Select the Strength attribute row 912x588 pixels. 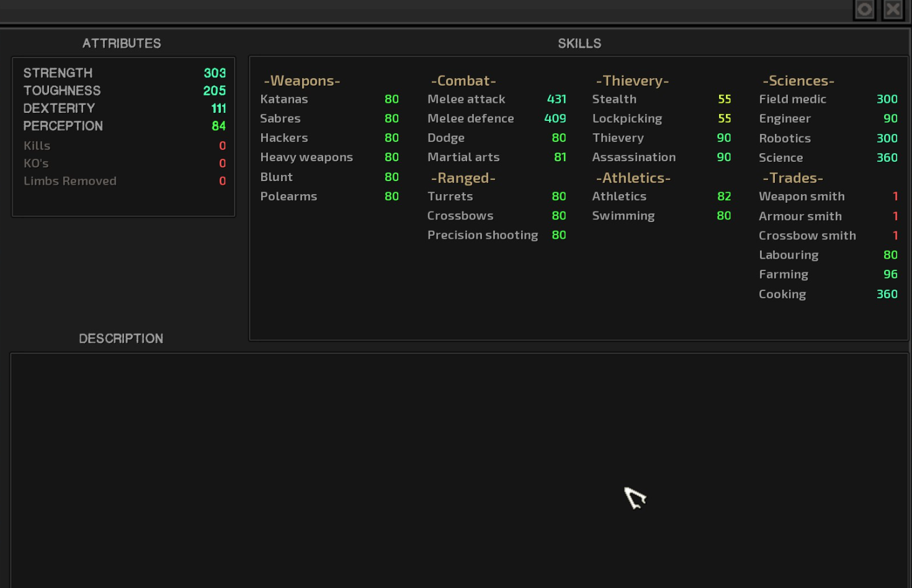tap(124, 73)
